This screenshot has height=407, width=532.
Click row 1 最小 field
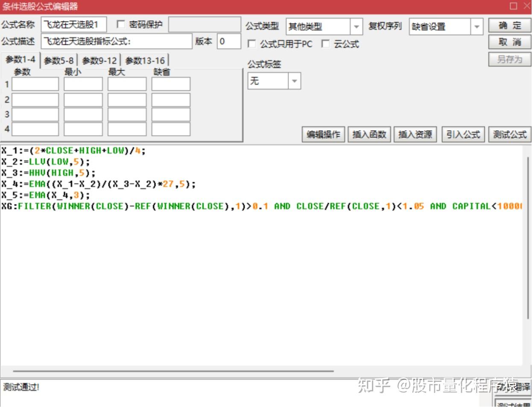[83, 84]
